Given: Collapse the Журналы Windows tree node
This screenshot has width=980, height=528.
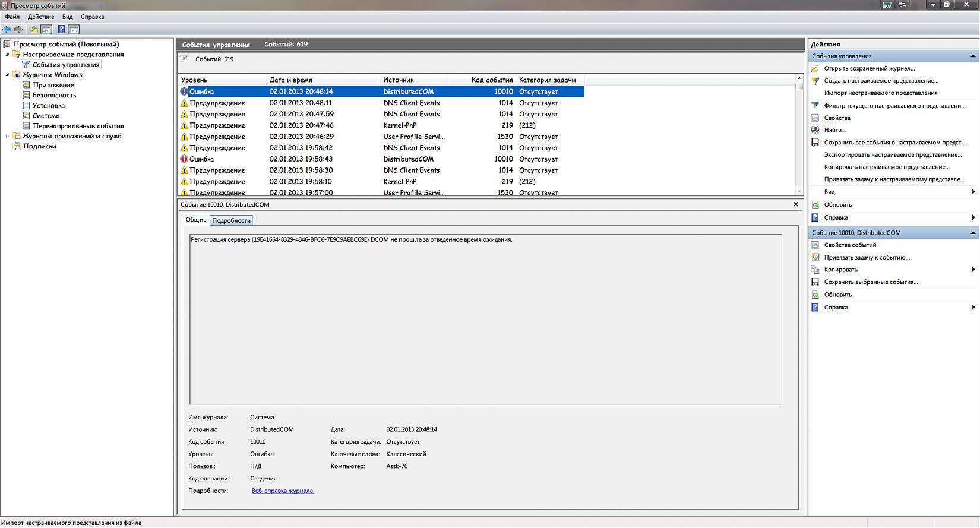Looking at the screenshot, I should tap(7, 75).
